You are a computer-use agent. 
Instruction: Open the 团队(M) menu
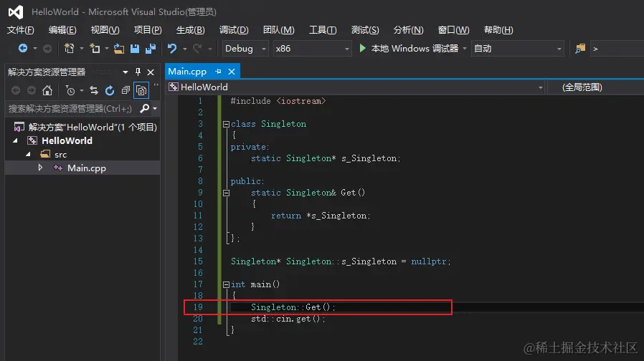coord(278,30)
